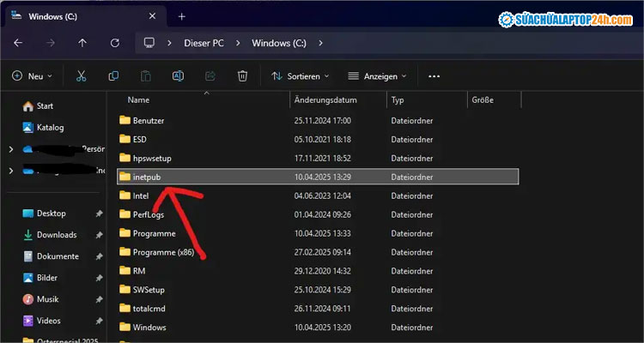Screen dimensions: 644x343
Task: Copy the selected item
Action: point(113,76)
